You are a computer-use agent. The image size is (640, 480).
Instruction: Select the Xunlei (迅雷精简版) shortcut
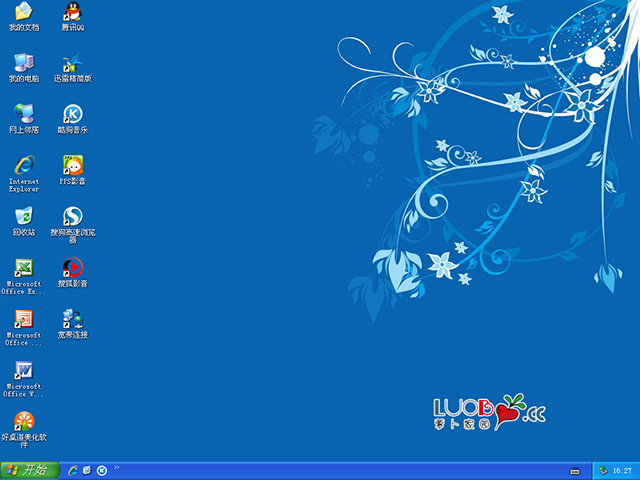pyautogui.click(x=72, y=65)
